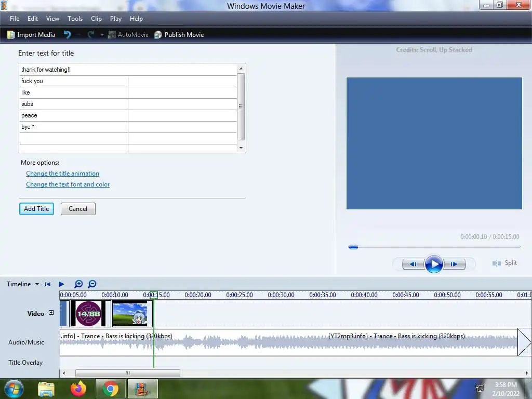This screenshot has height=399, width=532.
Task: Click the Movie Maker taskbar icon
Action: pyautogui.click(x=142, y=389)
